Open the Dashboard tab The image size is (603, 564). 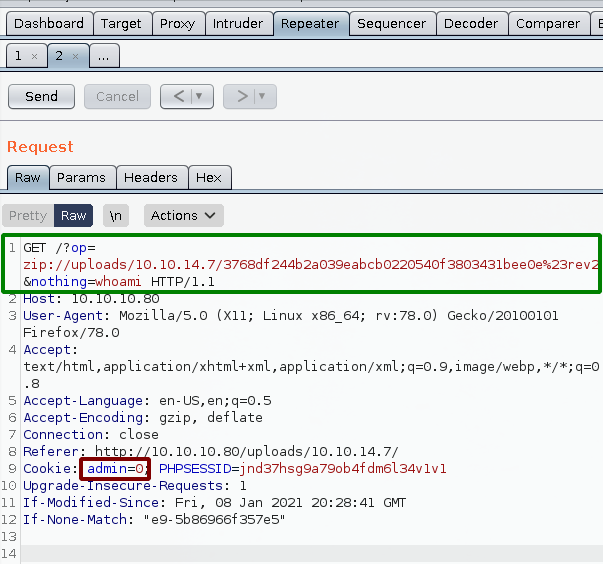coord(49,24)
